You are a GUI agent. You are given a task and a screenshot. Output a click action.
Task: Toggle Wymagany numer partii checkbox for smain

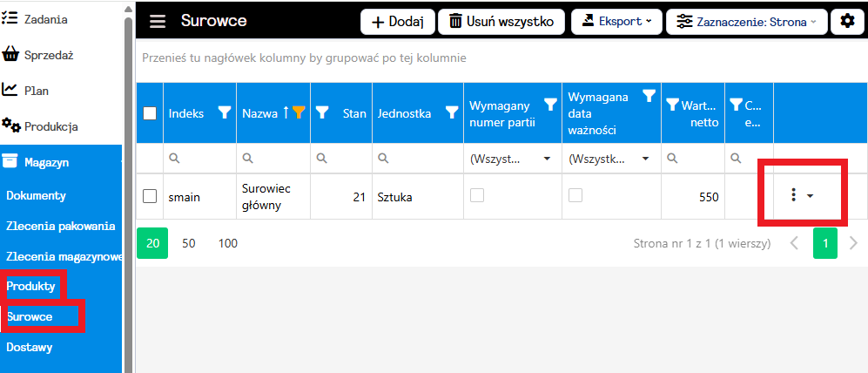pos(476,196)
